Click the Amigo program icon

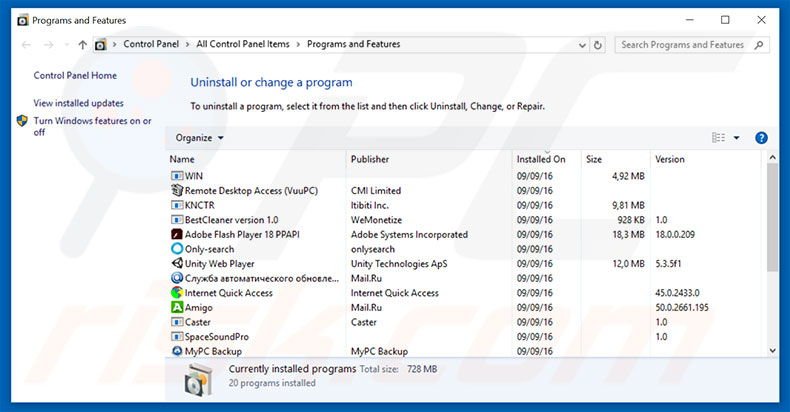[x=177, y=308]
